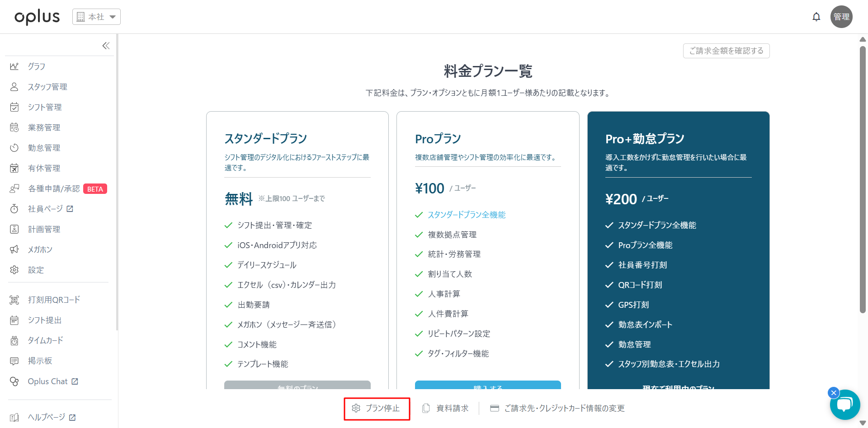Click the 有休管理 calendar icon
The height and width of the screenshot is (428, 868).
tap(14, 168)
